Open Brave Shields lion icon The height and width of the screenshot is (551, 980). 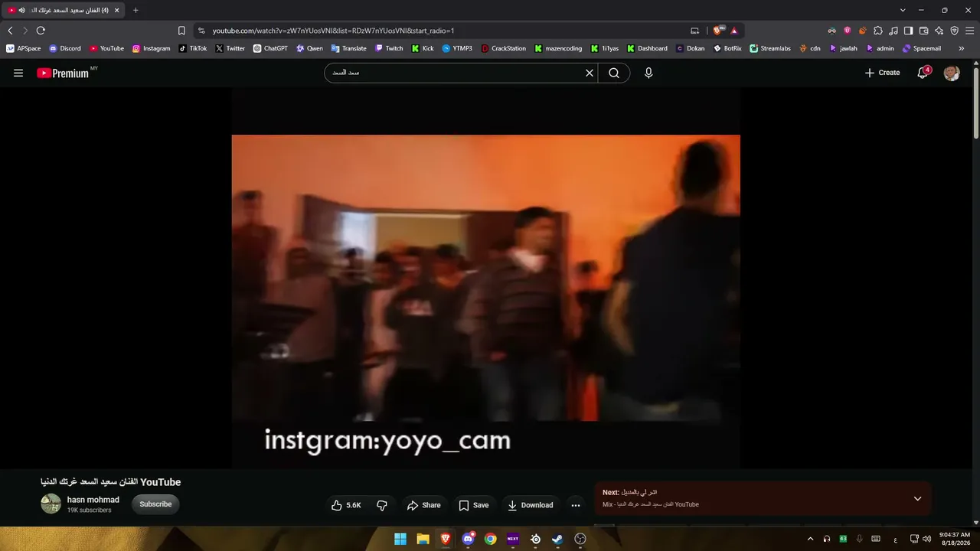click(717, 31)
